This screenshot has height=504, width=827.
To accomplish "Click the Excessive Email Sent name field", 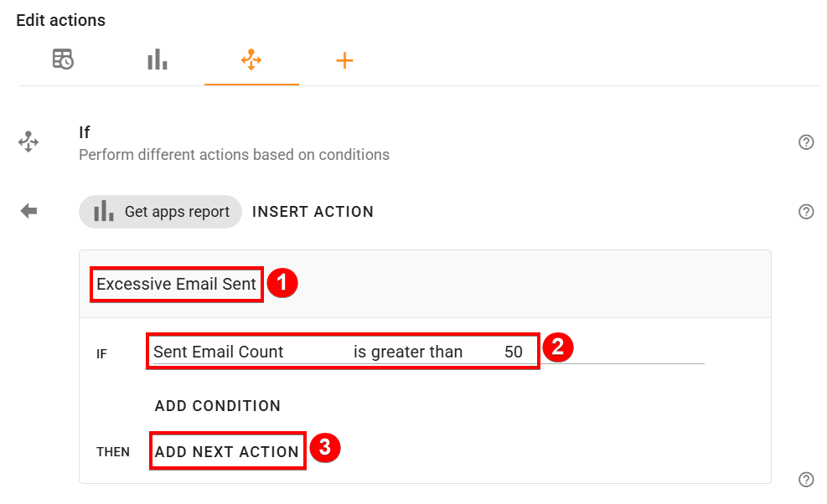I will [177, 284].
